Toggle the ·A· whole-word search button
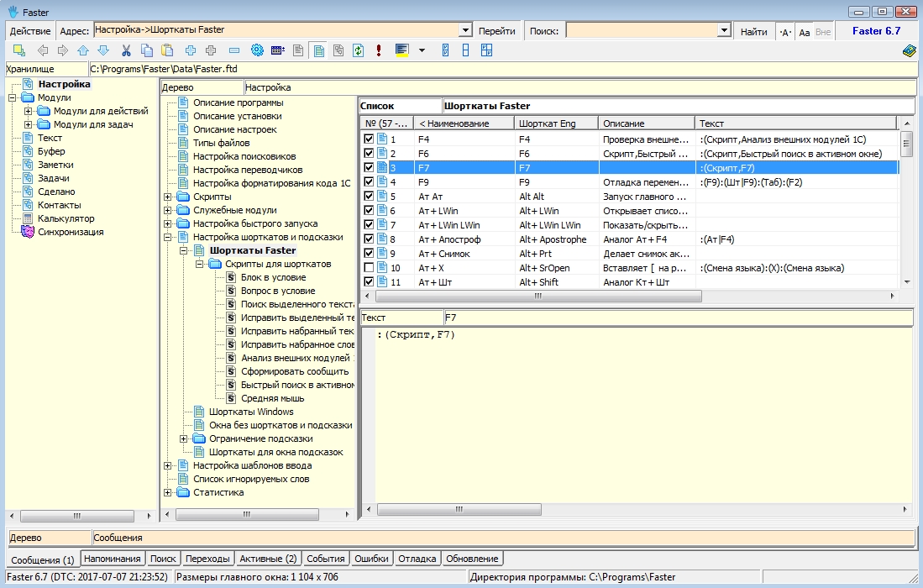This screenshot has height=588, width=923. (x=785, y=33)
